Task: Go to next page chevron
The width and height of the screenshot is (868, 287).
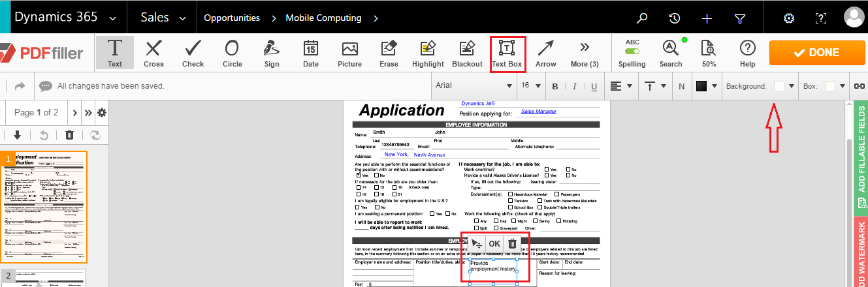Action: tap(74, 113)
